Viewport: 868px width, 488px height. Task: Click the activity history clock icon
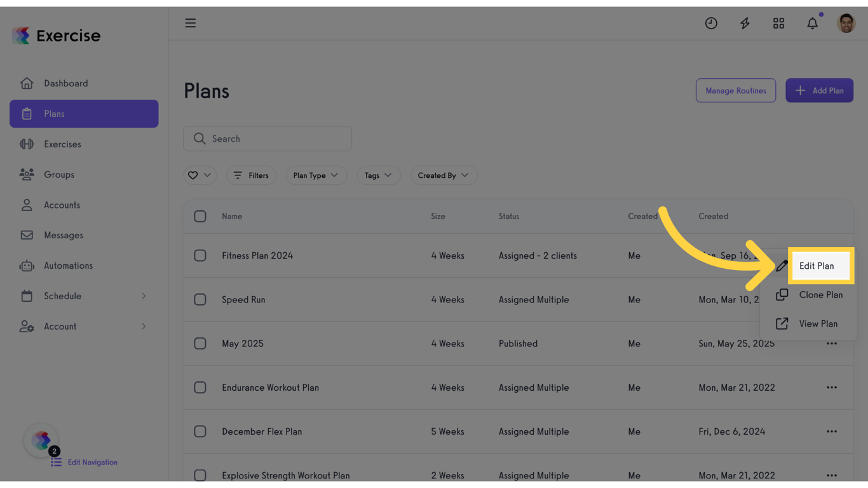click(x=711, y=23)
